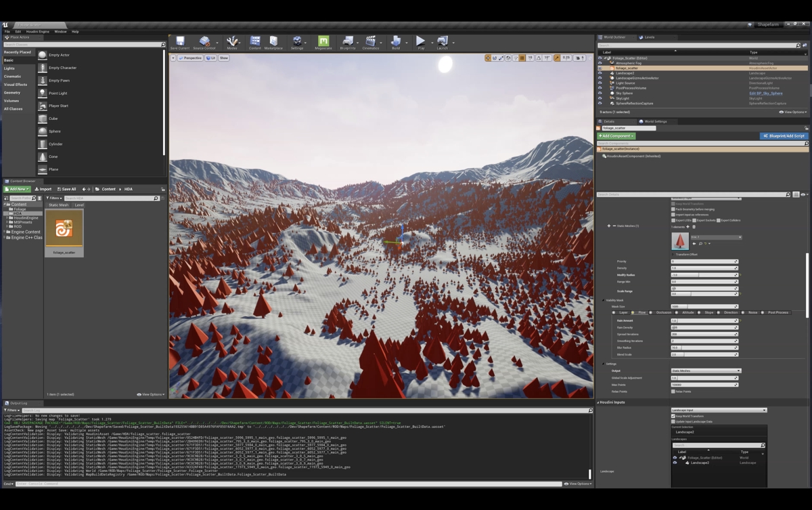Enable Import input as references checkbox
This screenshot has width=812, height=510.
(673, 215)
